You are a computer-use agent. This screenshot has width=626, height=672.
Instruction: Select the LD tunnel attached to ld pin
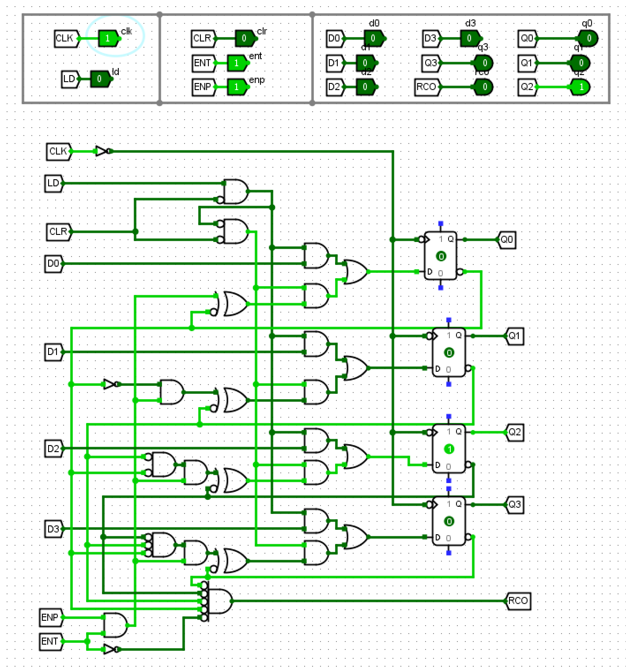(71, 79)
